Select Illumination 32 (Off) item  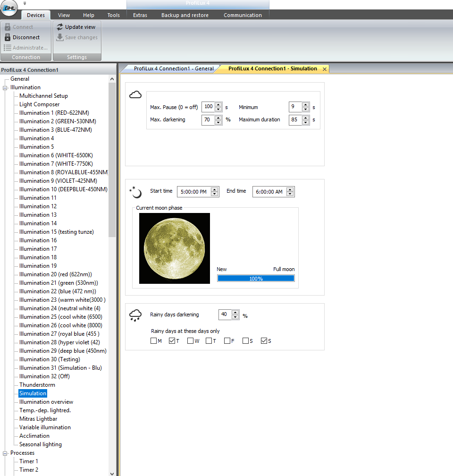coord(44,376)
